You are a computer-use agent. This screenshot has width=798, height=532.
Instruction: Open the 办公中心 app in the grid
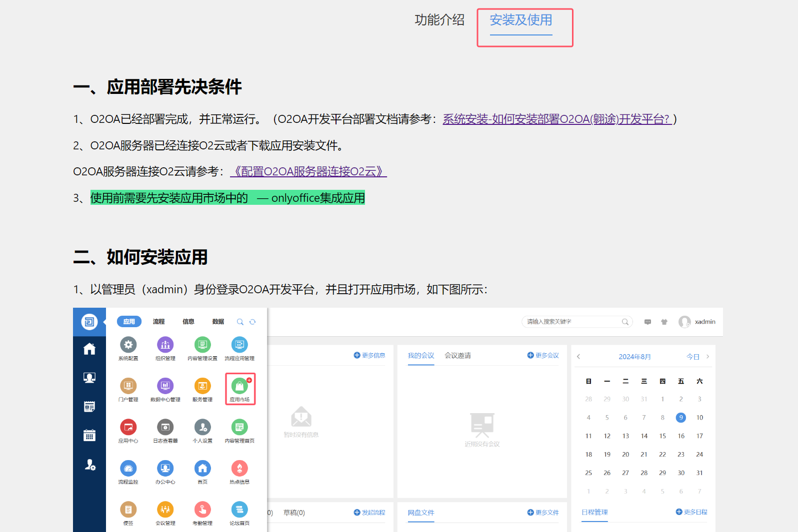pyautogui.click(x=165, y=468)
